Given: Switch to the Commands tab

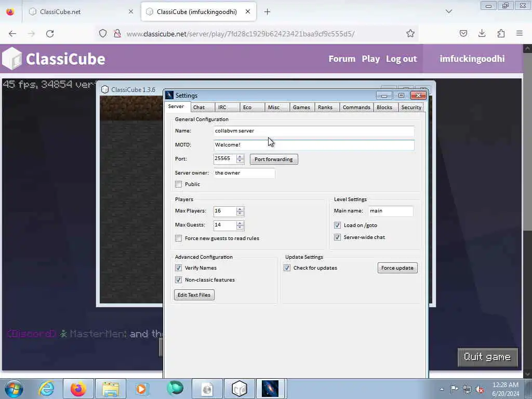Looking at the screenshot, I should pyautogui.click(x=356, y=107).
